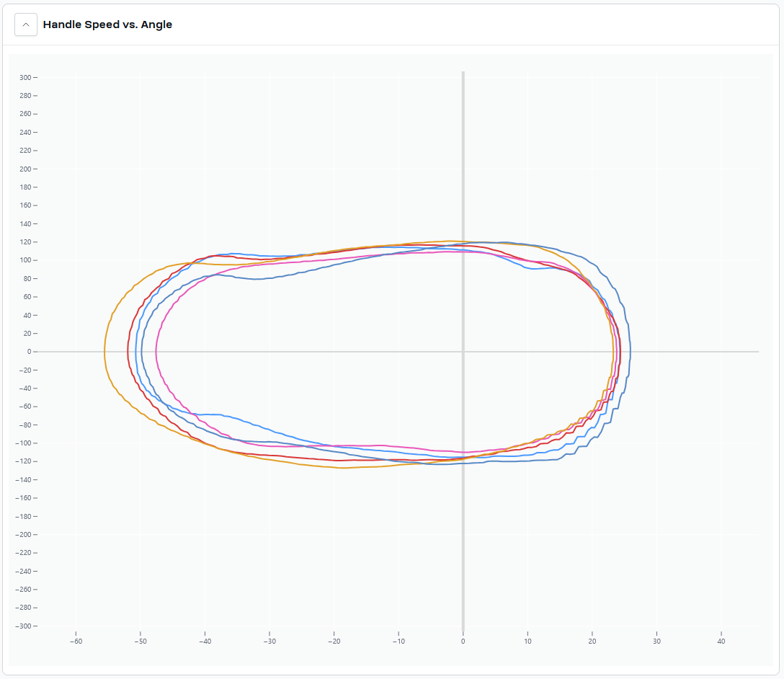Select the dark blue curve's rightmost point
The image size is (784, 679).
(631, 352)
